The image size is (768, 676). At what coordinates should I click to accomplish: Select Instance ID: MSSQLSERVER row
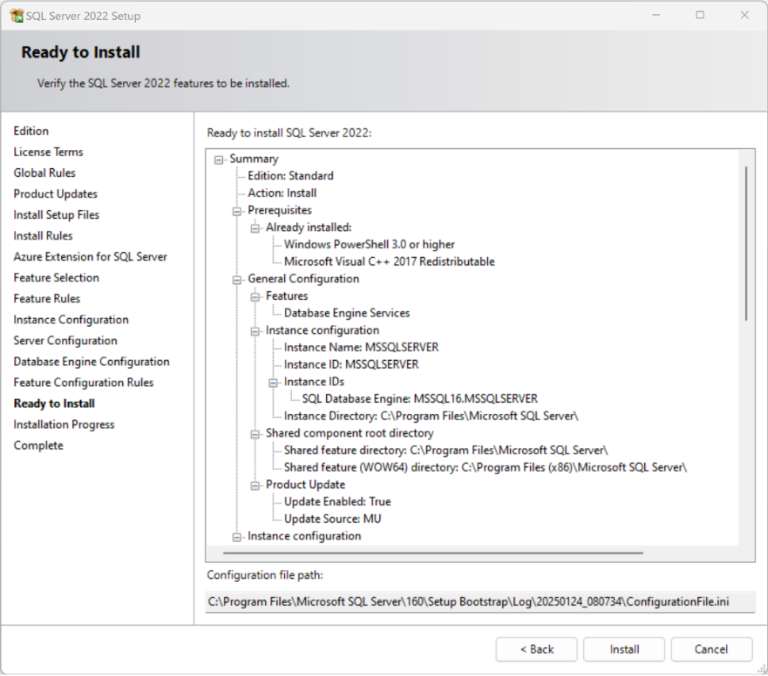point(351,364)
